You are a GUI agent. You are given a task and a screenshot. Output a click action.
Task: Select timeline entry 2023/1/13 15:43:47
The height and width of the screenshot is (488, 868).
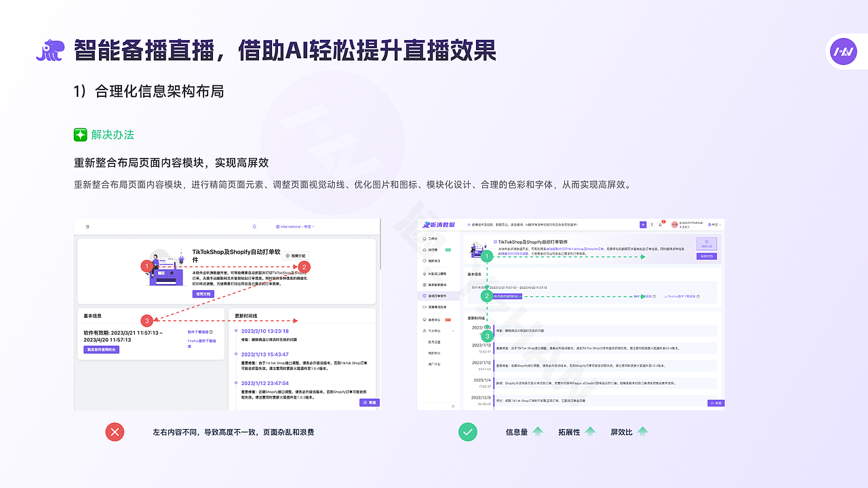(x=265, y=354)
